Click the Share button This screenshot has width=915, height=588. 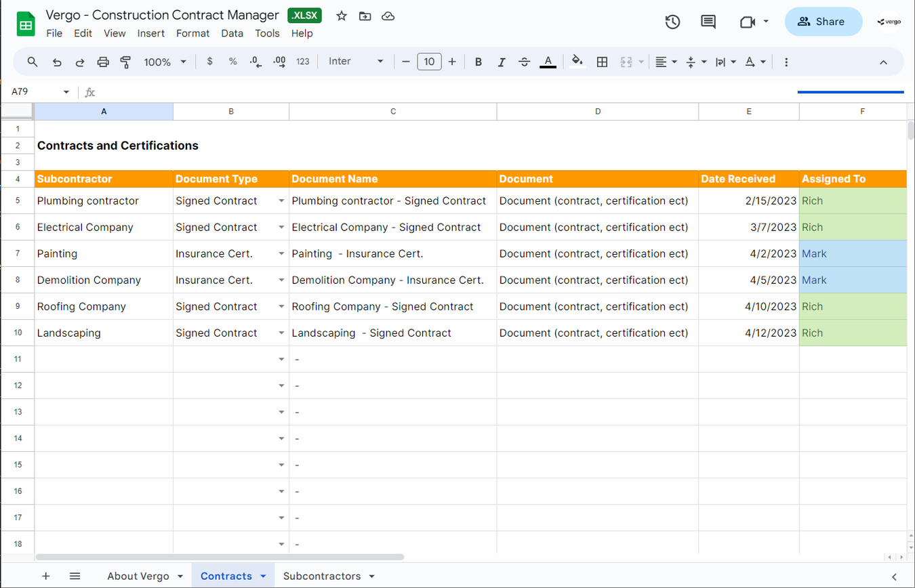pyautogui.click(x=823, y=22)
